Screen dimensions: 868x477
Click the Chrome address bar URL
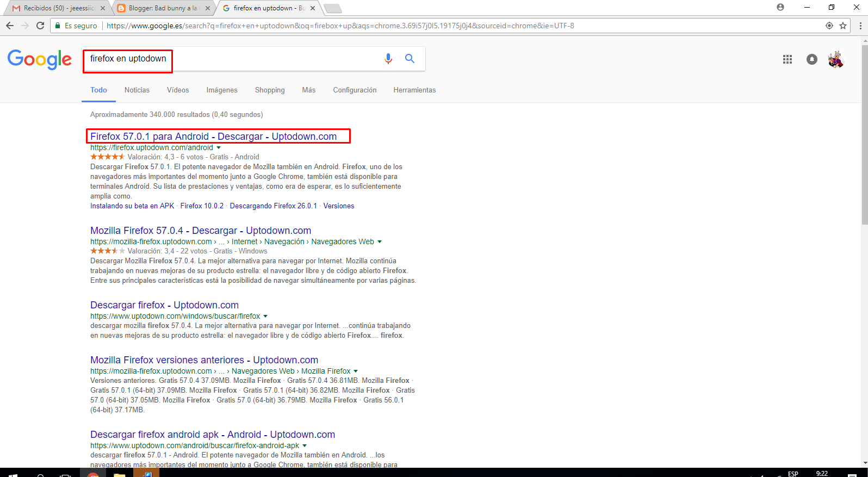point(340,26)
